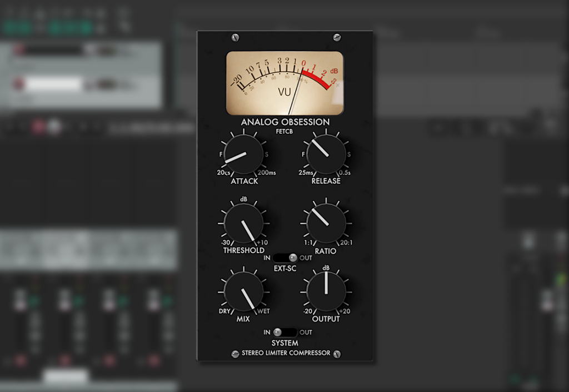Click the OUT label beside SYSTEM
The image size is (569, 392).
(305, 333)
